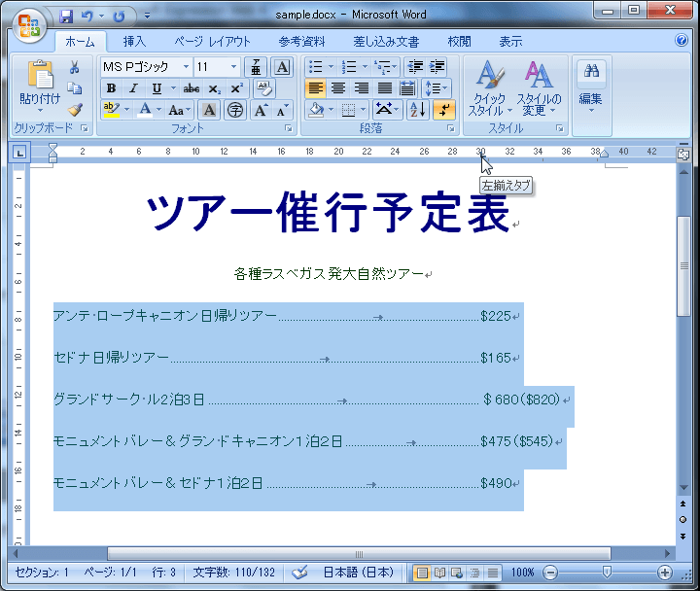Viewport: 700px width, 591px height.
Task: Go to the 校閲 tab
Action: coord(459,42)
